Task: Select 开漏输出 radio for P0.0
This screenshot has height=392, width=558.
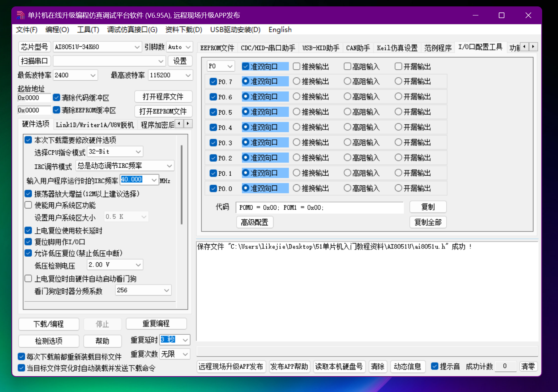Action: 398,188
